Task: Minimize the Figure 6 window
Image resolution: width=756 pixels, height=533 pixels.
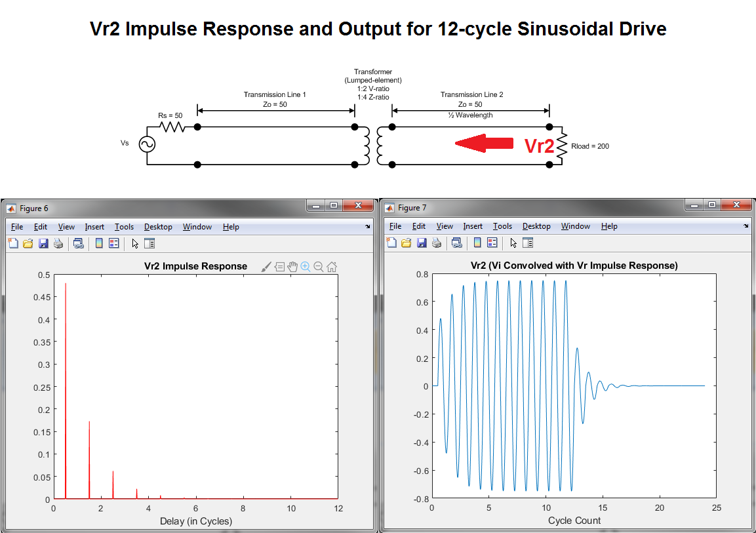Action: (x=316, y=207)
